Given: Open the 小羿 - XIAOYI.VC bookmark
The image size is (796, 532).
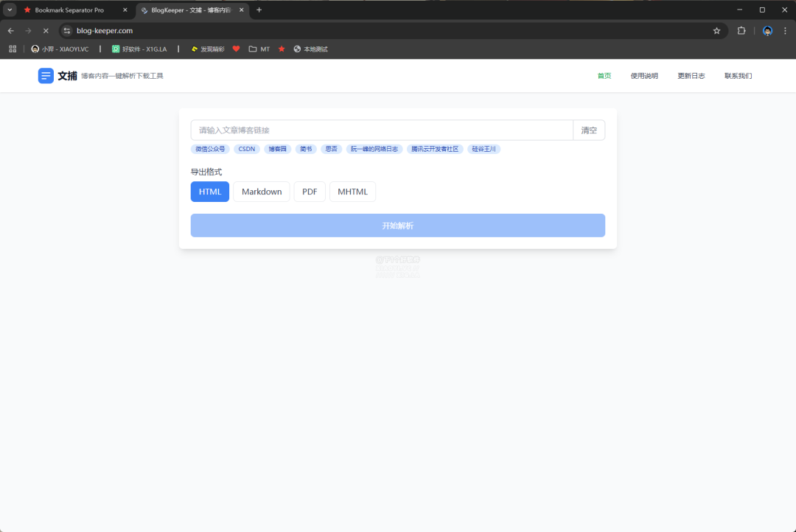Looking at the screenshot, I should pos(60,49).
